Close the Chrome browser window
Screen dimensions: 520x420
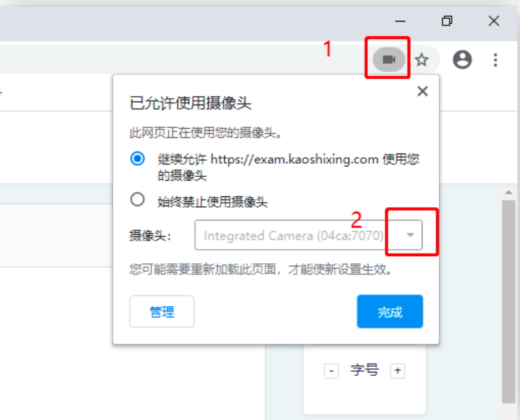(494, 21)
